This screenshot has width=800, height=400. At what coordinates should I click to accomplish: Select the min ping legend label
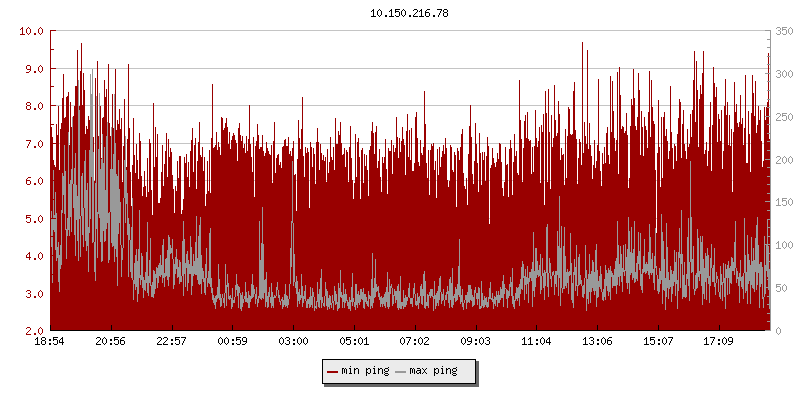tap(364, 371)
